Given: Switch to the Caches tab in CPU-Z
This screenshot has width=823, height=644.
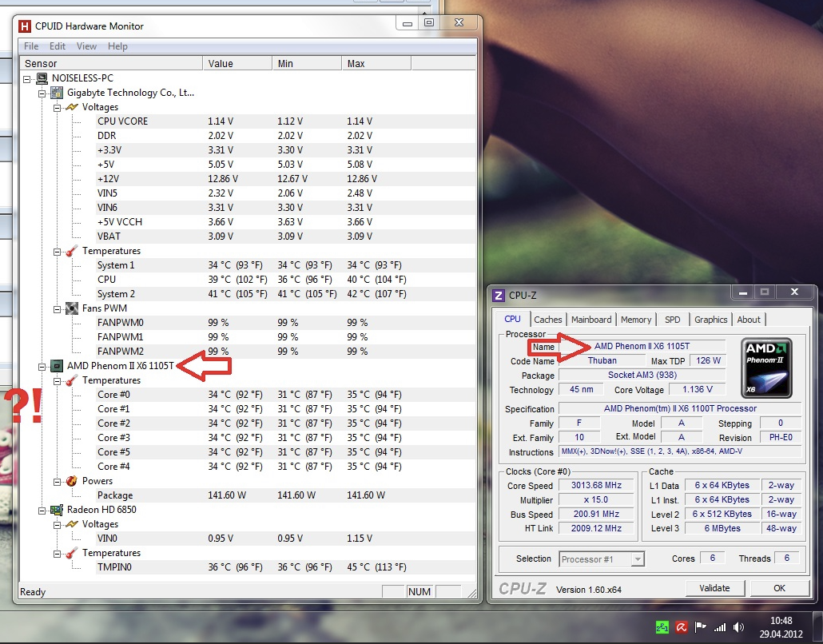Looking at the screenshot, I should [x=548, y=320].
